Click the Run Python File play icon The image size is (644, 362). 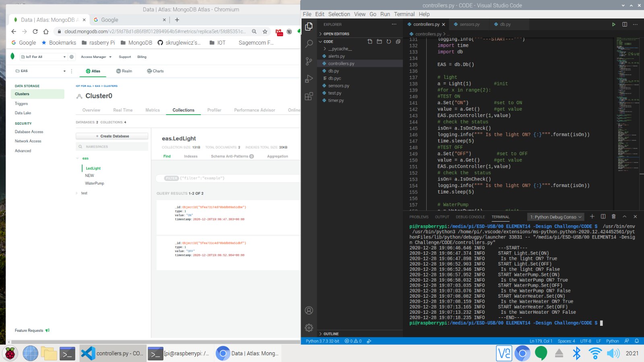pyautogui.click(x=613, y=25)
